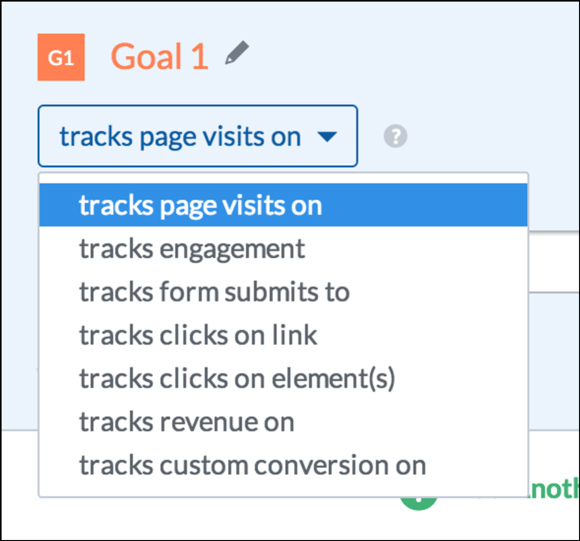Open the question mark help icon

click(x=395, y=136)
